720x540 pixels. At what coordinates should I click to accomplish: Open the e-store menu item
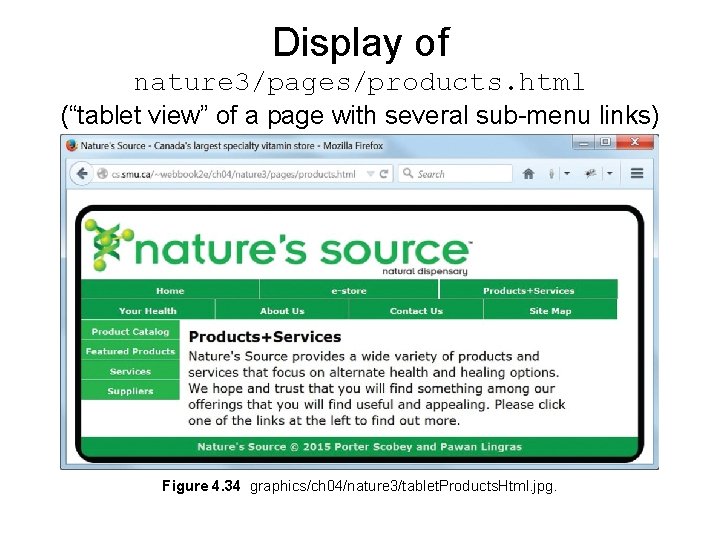tap(349, 290)
